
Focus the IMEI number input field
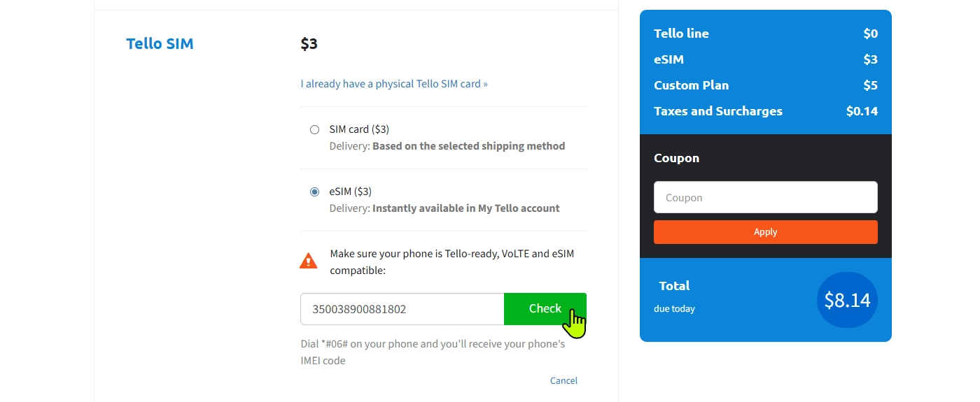pos(402,309)
